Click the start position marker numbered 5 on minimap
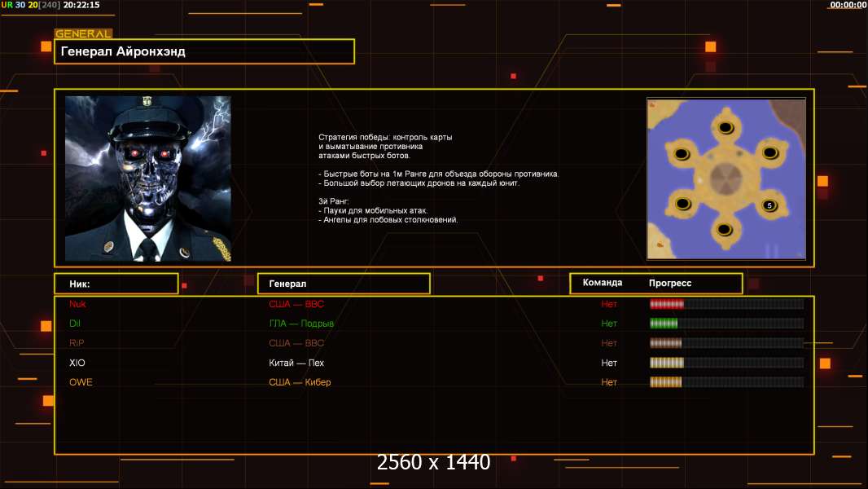This screenshot has height=489, width=868. (769, 205)
